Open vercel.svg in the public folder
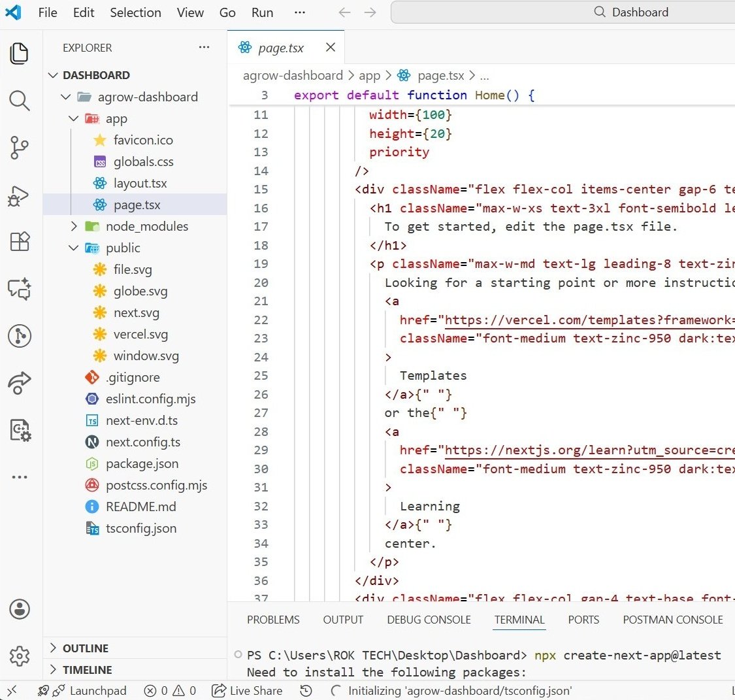 [x=135, y=334]
